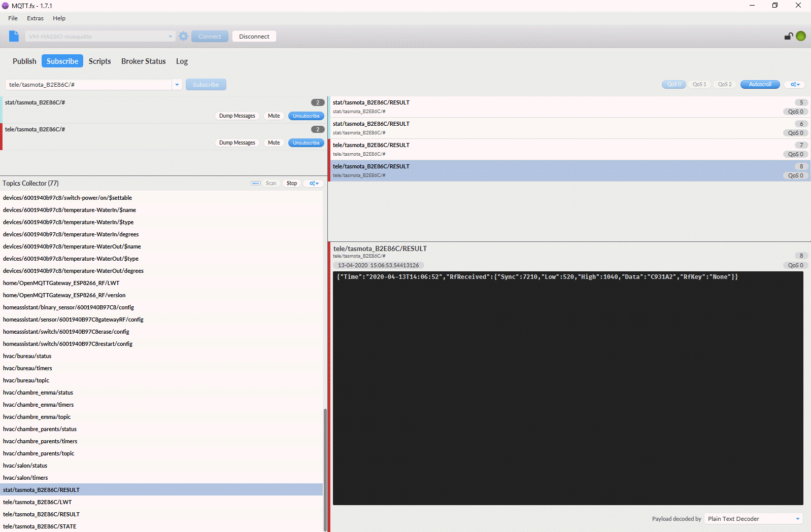Viewport: 811px width, 532px height.
Task: Open connection settings gear icon
Action: coord(183,36)
